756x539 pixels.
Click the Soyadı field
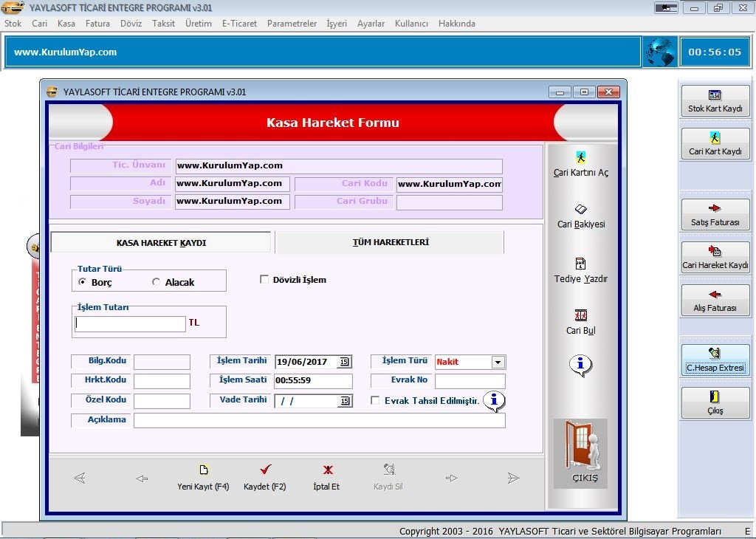[233, 202]
